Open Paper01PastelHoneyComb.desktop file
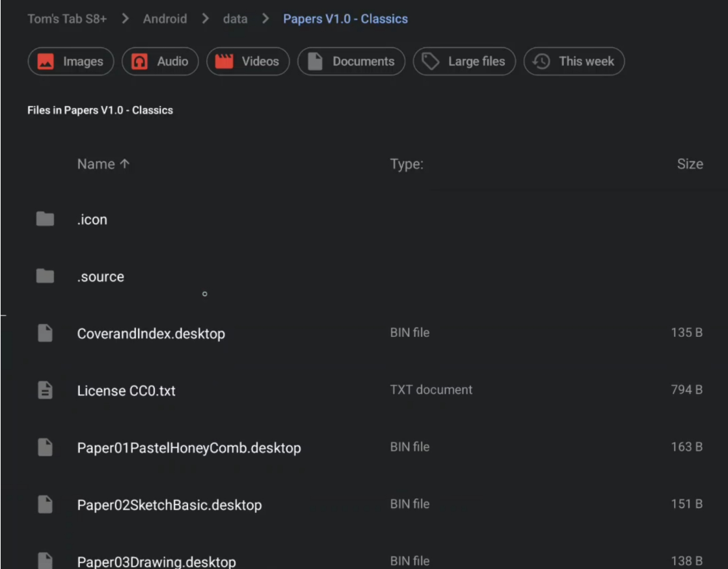Viewport: 728px width, 569px height. coord(189,448)
